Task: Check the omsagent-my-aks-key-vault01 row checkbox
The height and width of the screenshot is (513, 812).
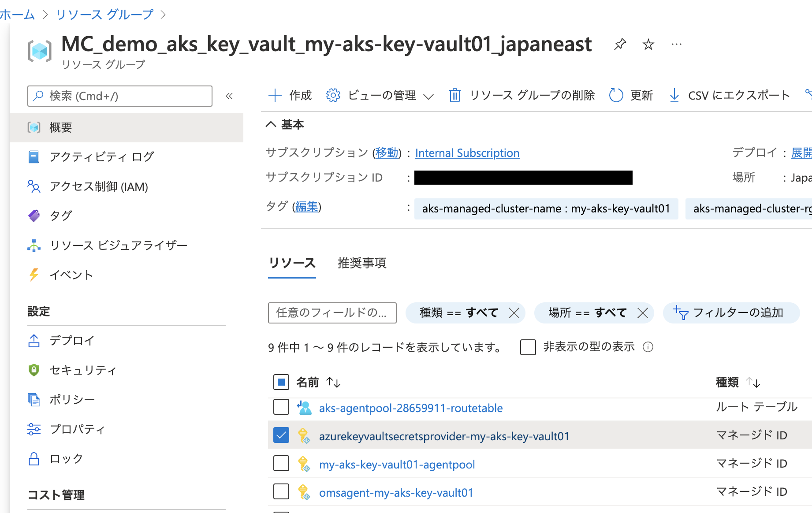Action: point(281,491)
